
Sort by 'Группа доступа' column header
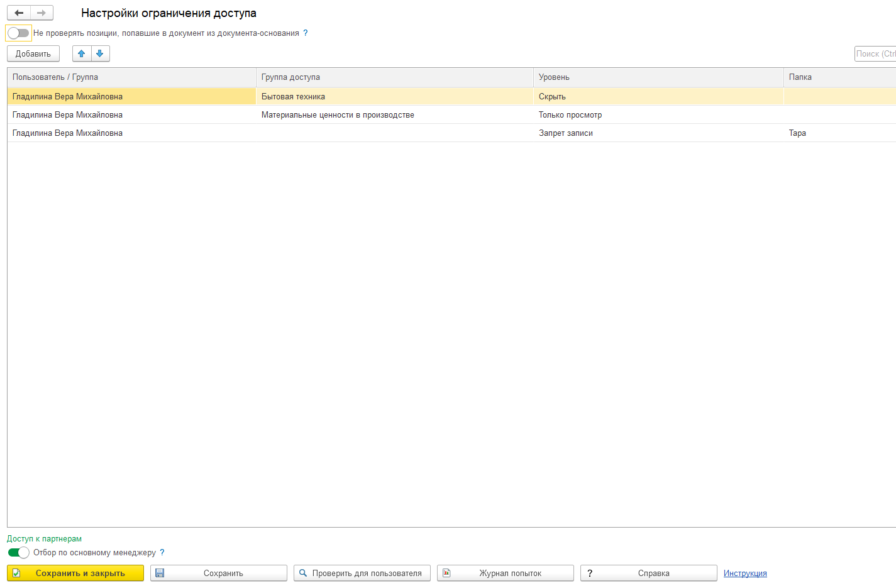tap(395, 77)
